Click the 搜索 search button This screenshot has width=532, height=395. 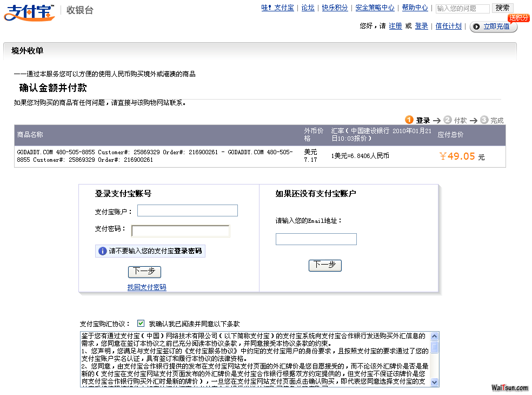(x=502, y=8)
